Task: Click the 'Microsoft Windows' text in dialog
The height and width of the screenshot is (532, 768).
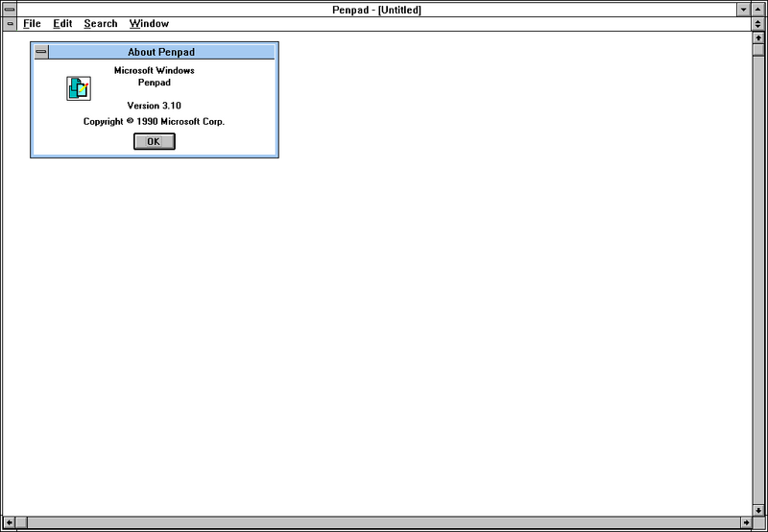Action: tap(155, 70)
